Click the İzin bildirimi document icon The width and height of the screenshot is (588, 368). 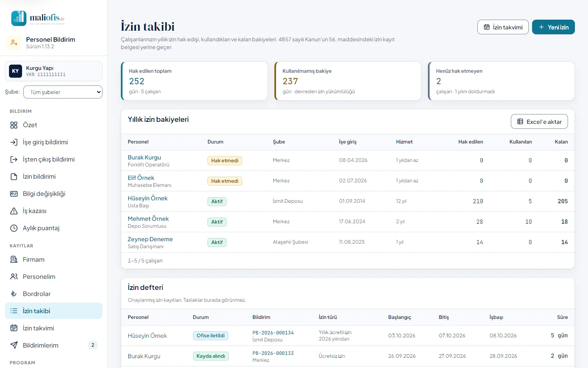click(14, 177)
